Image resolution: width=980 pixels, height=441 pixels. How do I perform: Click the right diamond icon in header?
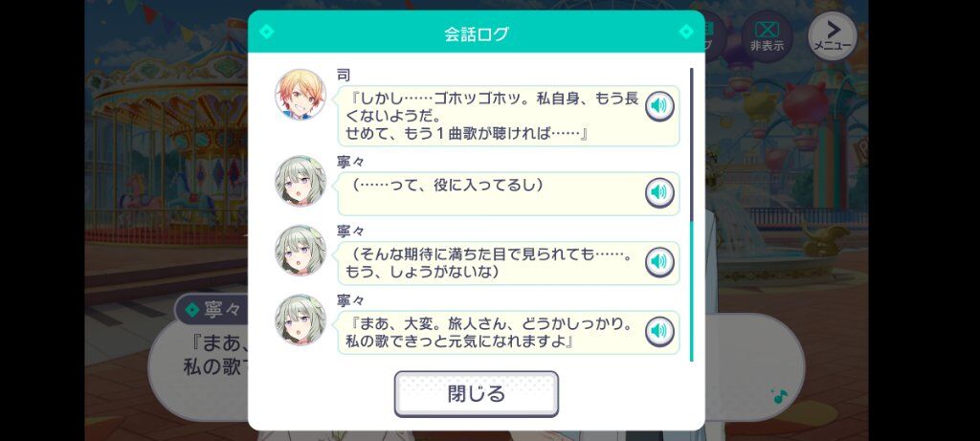pos(685,32)
